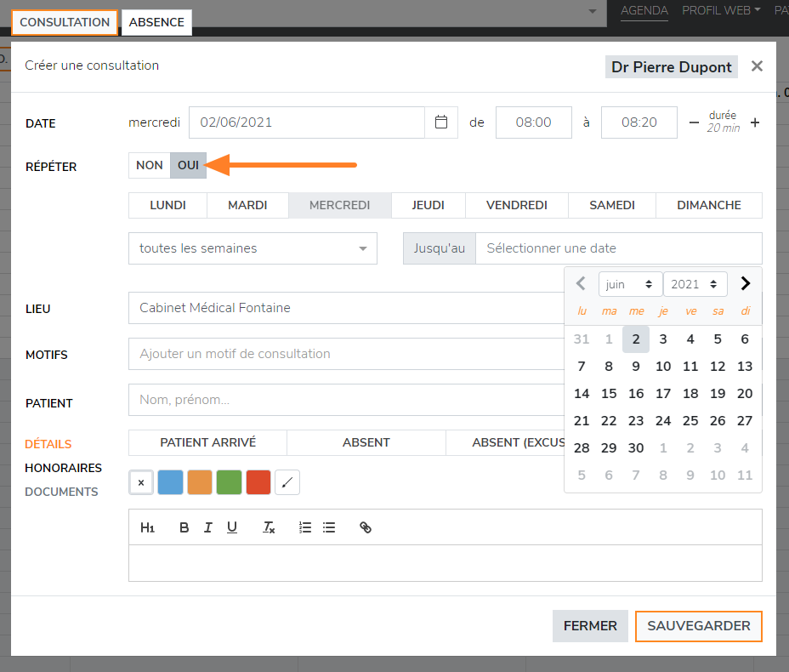Open the year selector showing 2021
Screen dimensions: 789x672
click(695, 284)
